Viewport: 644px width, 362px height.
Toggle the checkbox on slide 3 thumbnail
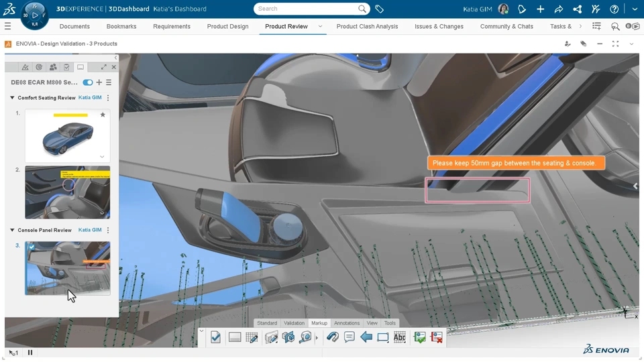[32, 247]
